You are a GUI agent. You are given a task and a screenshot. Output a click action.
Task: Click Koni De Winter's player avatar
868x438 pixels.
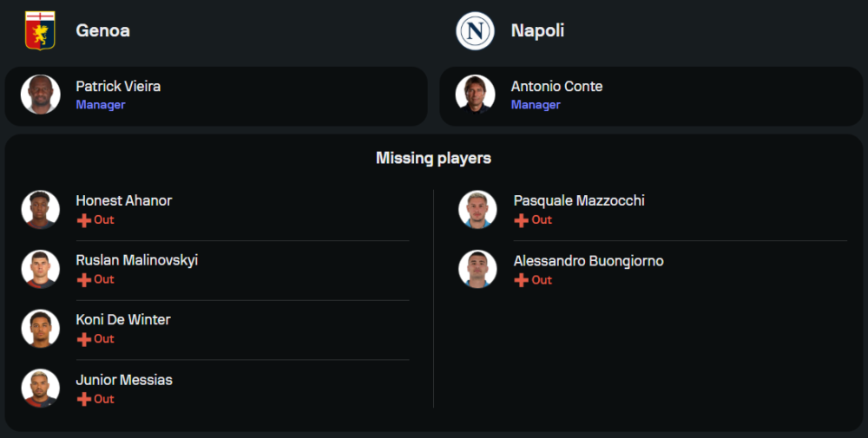(x=41, y=329)
